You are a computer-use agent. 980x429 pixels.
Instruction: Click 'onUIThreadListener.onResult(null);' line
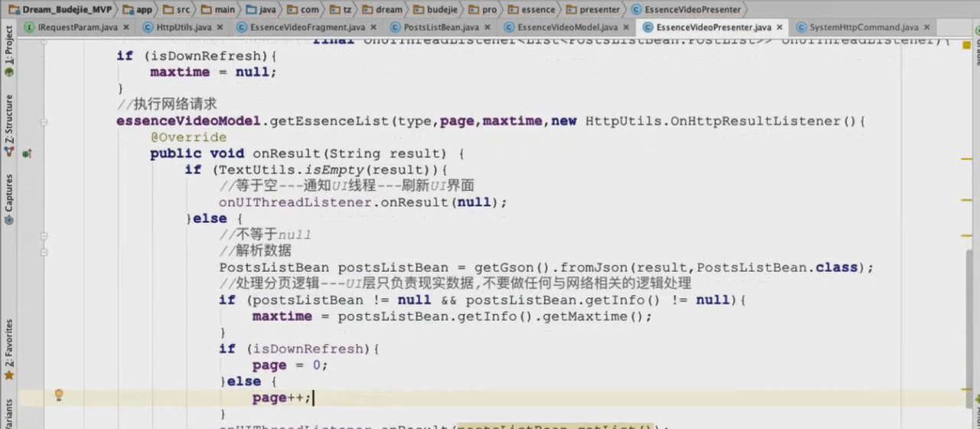pyautogui.click(x=363, y=203)
